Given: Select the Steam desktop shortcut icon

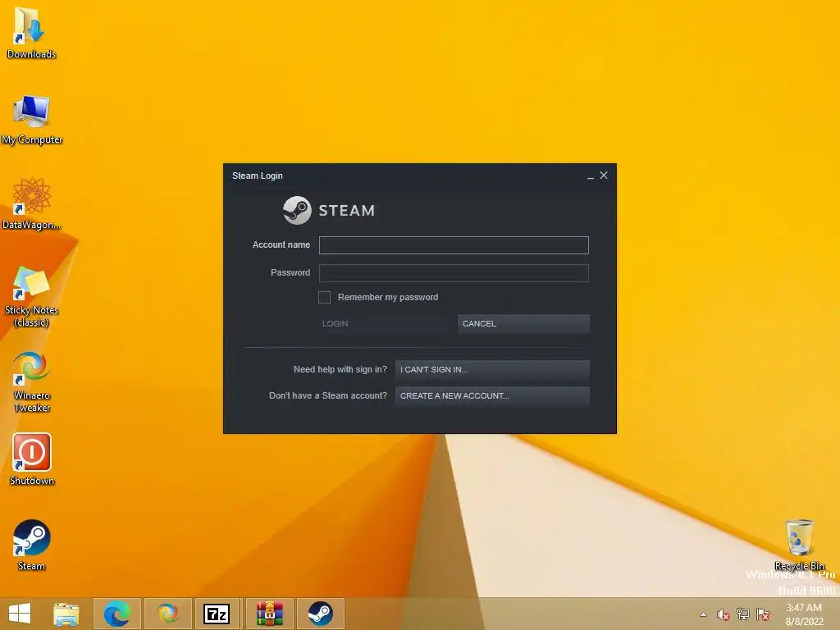Looking at the screenshot, I should pos(31,545).
